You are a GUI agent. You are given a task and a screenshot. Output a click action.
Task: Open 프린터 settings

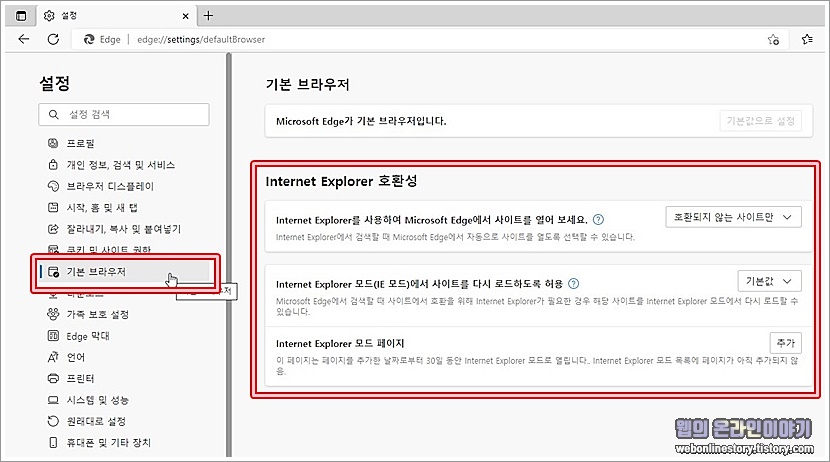[80, 378]
